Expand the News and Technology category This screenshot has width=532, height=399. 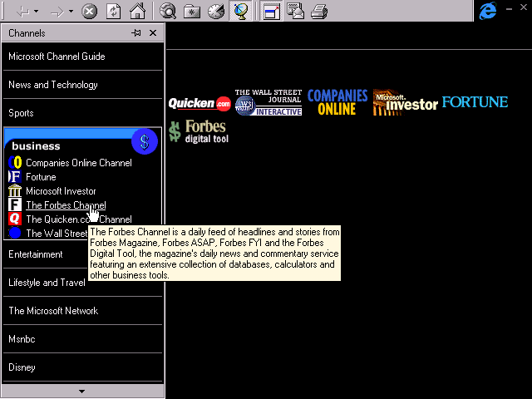(x=82, y=85)
